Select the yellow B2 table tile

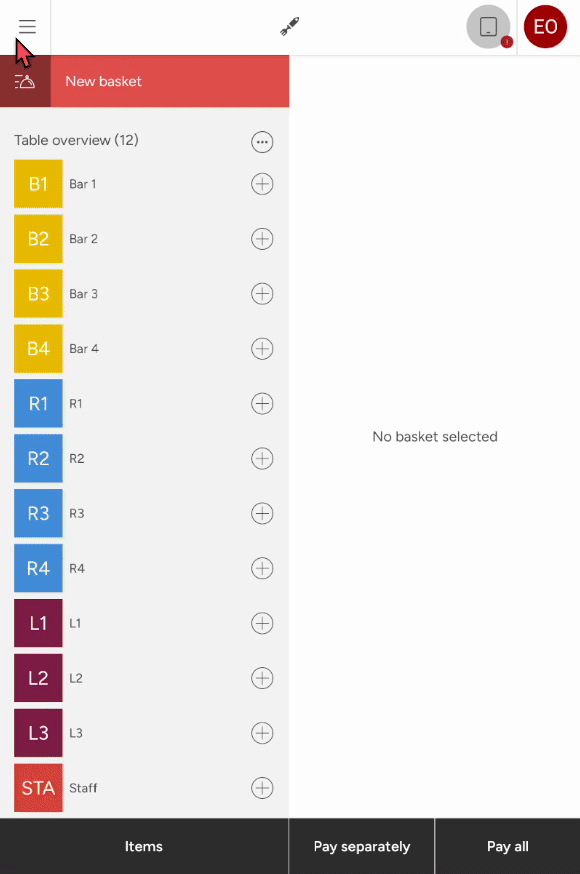(38, 239)
